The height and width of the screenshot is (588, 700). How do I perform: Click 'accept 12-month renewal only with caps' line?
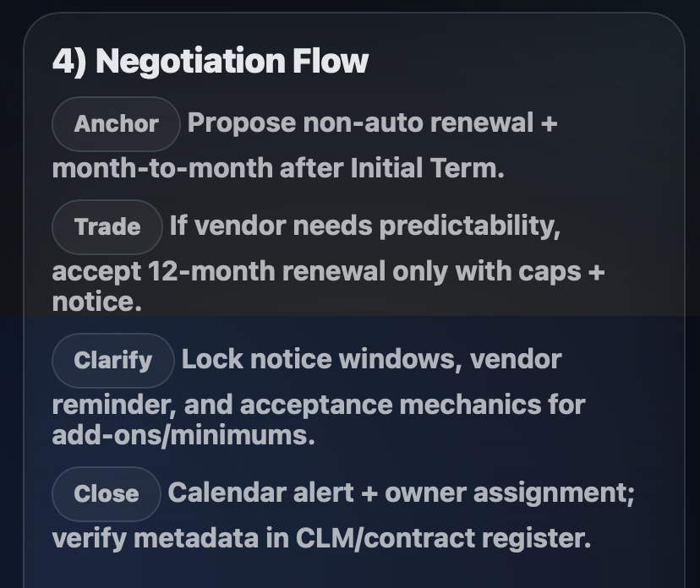coord(316,272)
